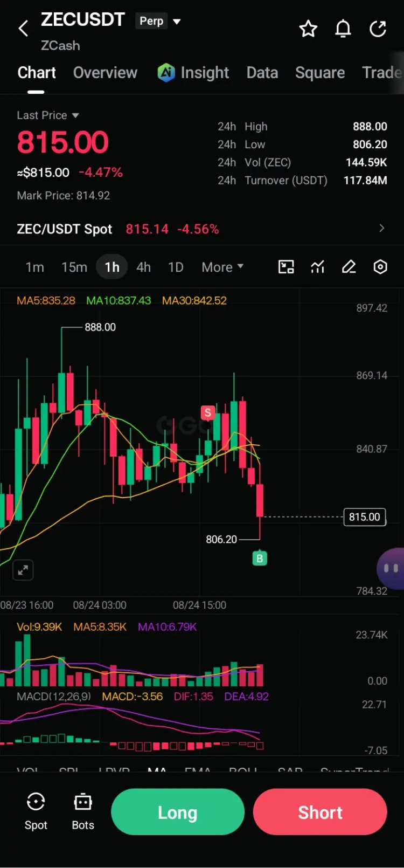Tap the 24h Low value 806.20

370,144
